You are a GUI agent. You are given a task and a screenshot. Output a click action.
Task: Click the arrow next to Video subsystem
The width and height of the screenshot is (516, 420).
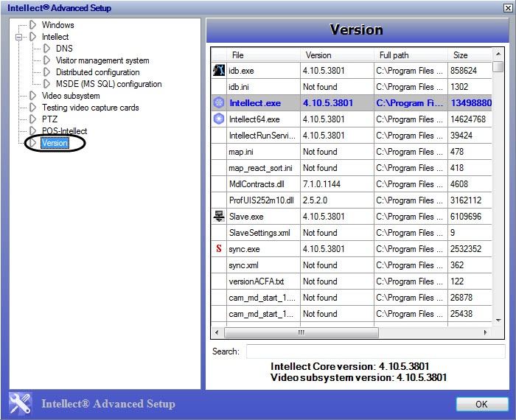pos(33,96)
